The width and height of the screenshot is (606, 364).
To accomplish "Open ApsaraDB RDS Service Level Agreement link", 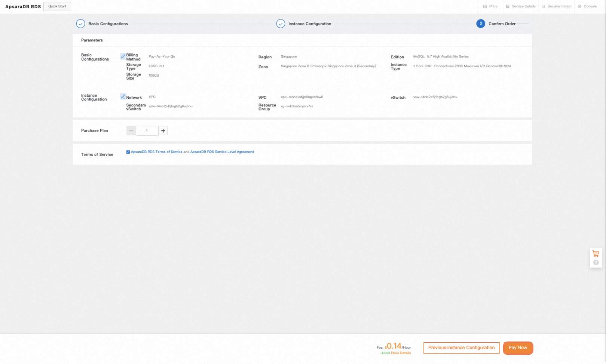I will [222, 152].
